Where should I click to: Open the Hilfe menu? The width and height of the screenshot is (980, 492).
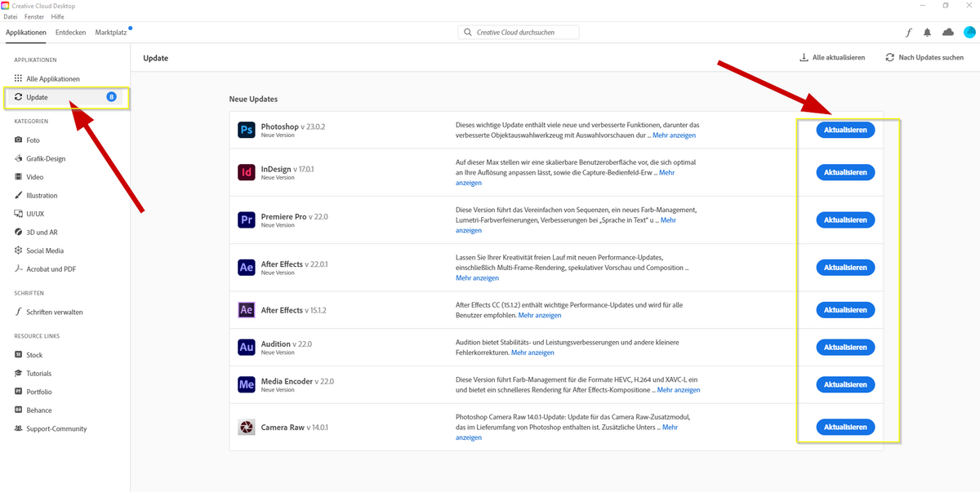(57, 16)
